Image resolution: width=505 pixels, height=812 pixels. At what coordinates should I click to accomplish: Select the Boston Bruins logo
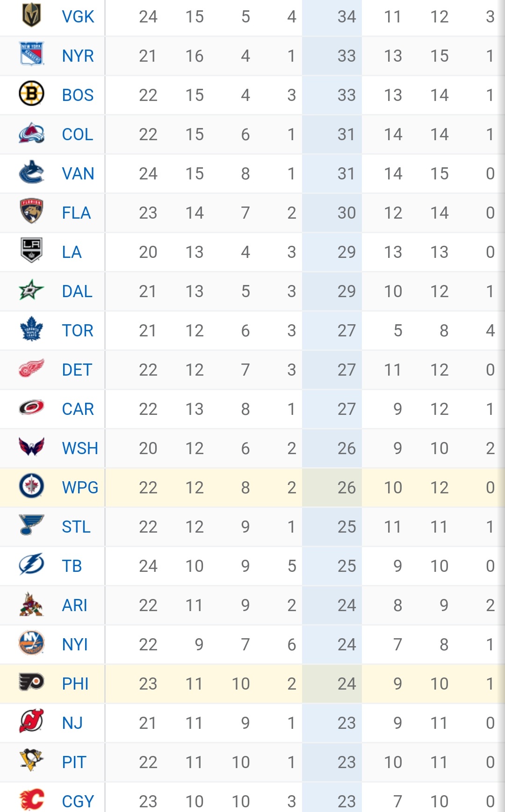coord(31,93)
